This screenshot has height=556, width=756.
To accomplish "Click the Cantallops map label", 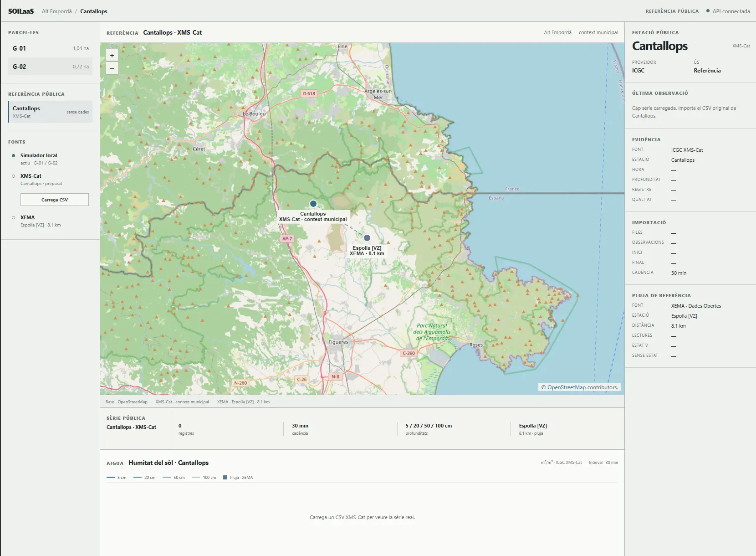I will [313, 216].
